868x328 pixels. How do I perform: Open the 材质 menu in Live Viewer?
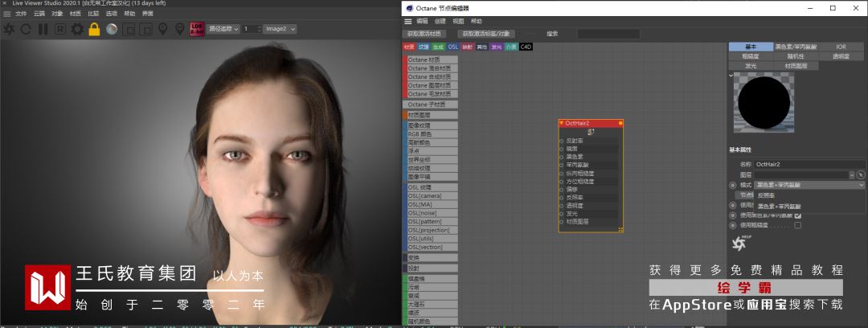pyautogui.click(x=76, y=14)
